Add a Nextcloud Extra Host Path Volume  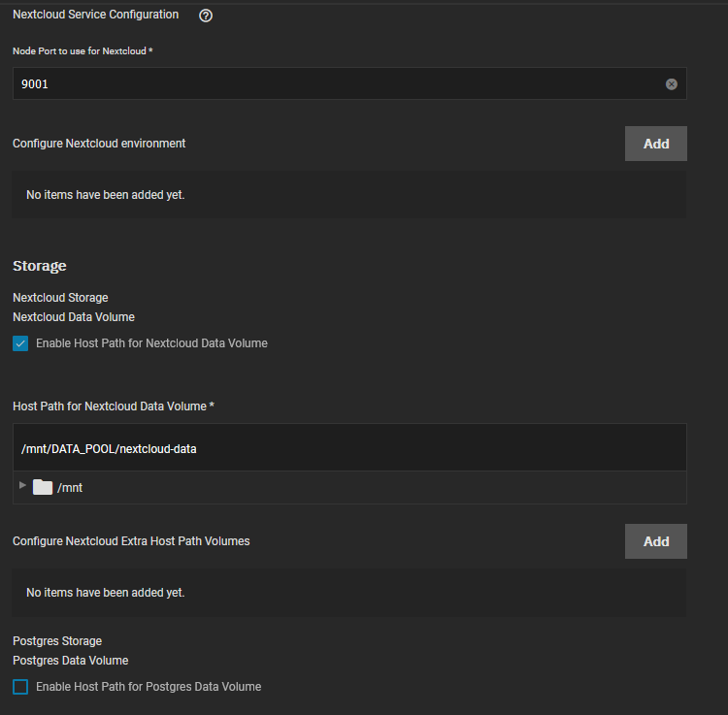655,541
